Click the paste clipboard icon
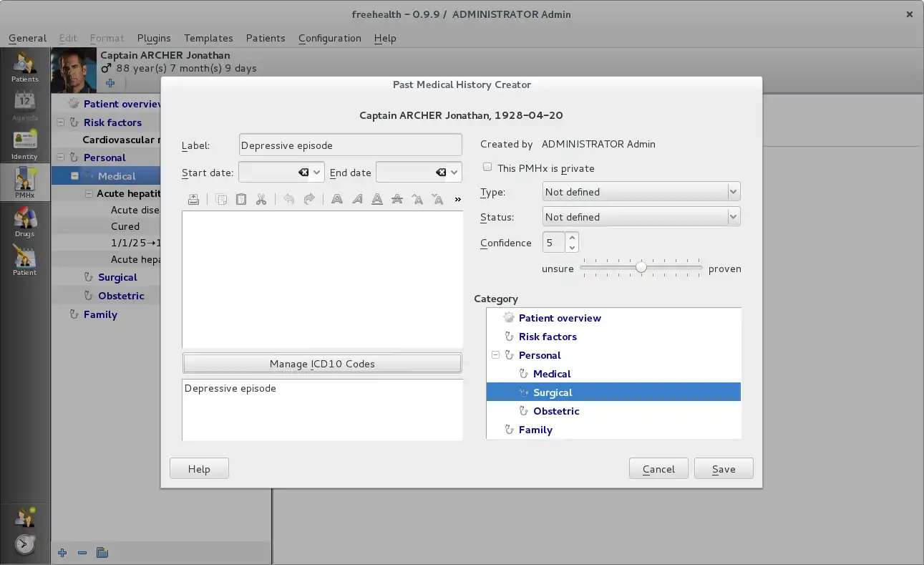This screenshot has height=565, width=924. (x=241, y=200)
